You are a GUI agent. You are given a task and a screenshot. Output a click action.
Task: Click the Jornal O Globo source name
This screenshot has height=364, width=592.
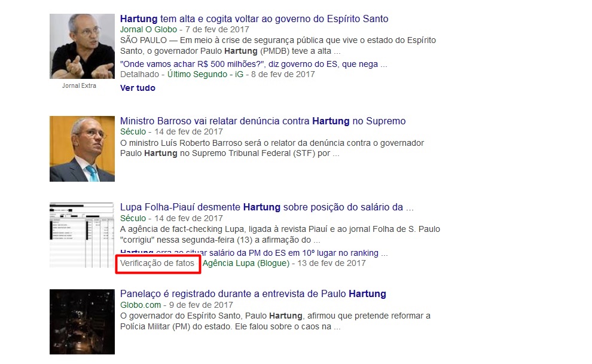(x=148, y=29)
